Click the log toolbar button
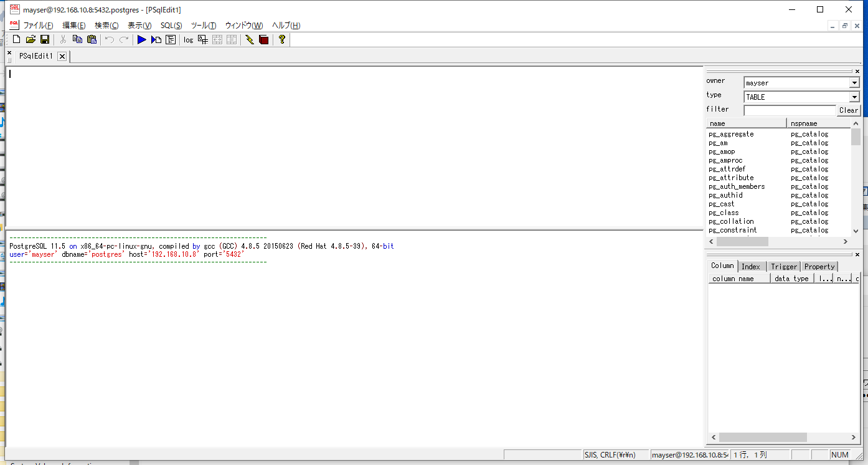868x465 pixels. [189, 39]
